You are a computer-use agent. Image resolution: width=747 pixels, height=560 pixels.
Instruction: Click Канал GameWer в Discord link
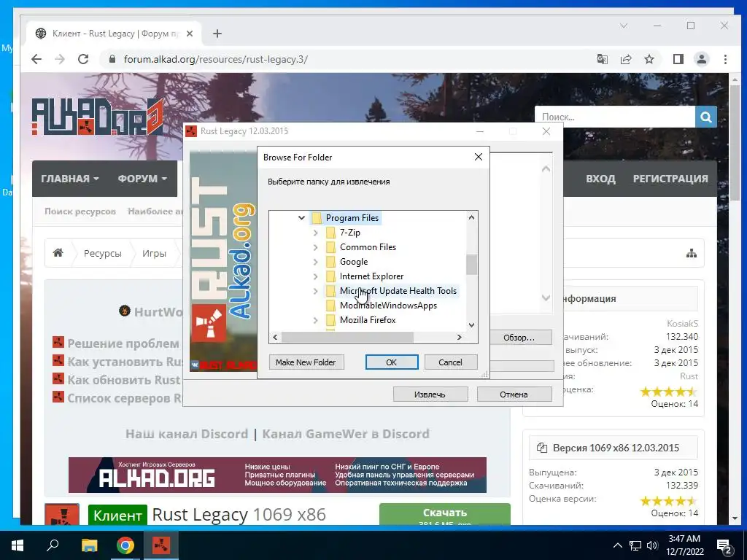click(x=346, y=434)
